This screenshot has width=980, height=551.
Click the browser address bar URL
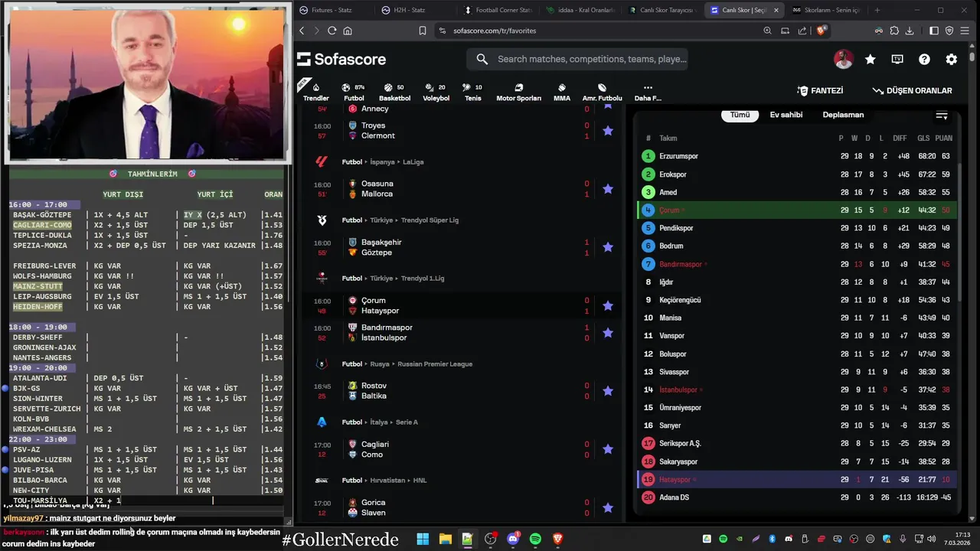point(495,31)
